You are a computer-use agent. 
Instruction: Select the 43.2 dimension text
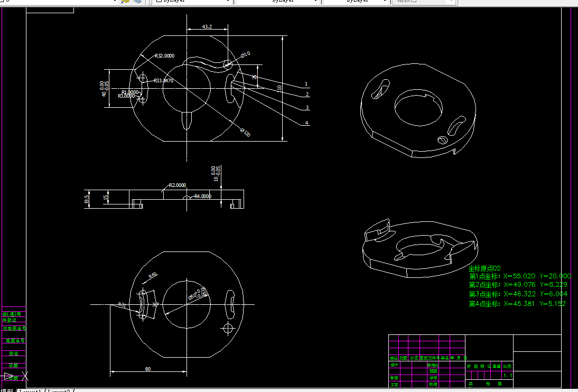207,26
